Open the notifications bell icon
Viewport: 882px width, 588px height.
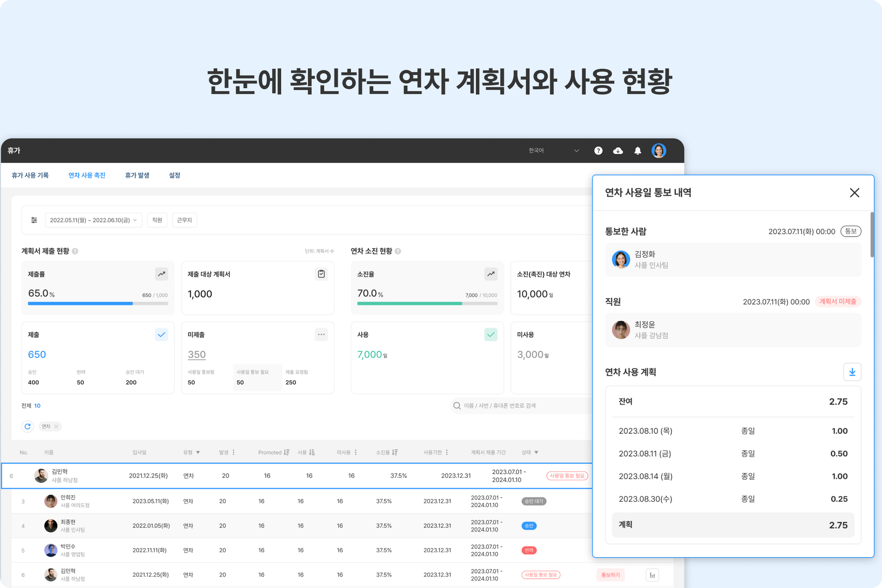(638, 151)
